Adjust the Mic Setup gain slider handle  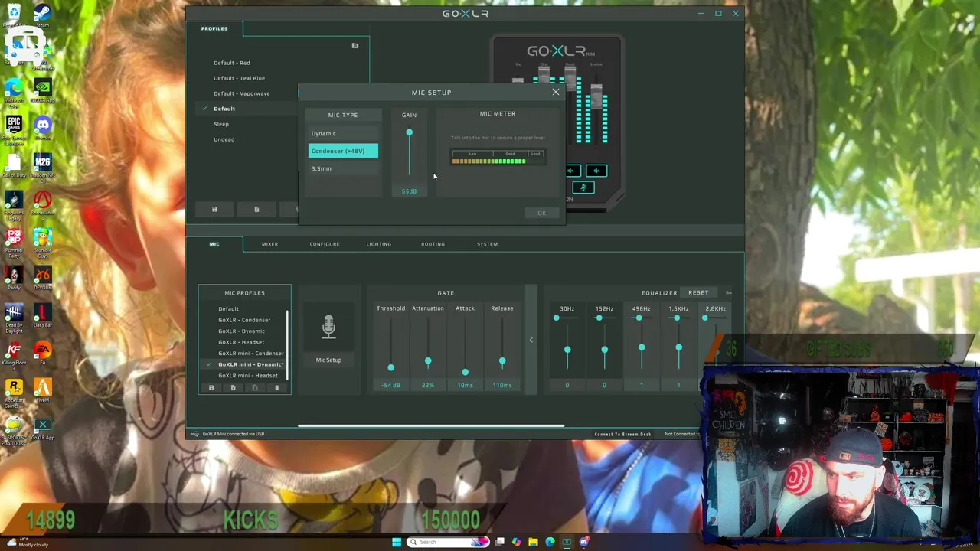click(x=409, y=133)
